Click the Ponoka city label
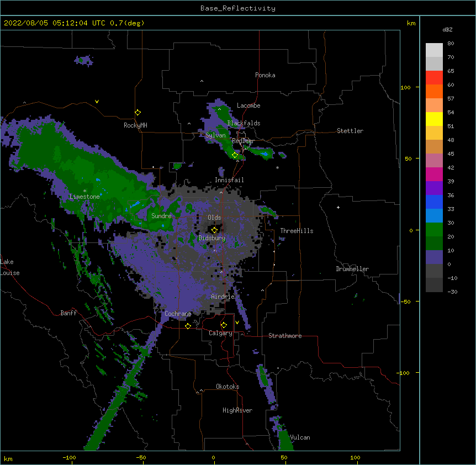This screenshot has height=465, width=476. [265, 75]
